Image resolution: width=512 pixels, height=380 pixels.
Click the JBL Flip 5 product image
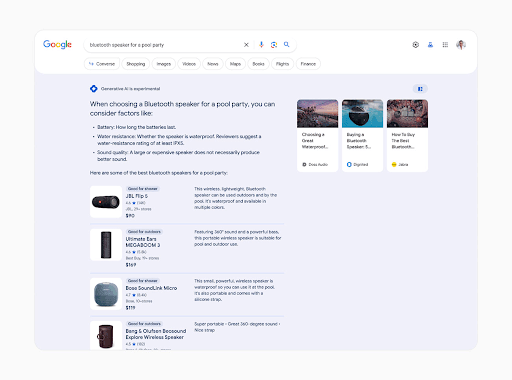(x=106, y=202)
